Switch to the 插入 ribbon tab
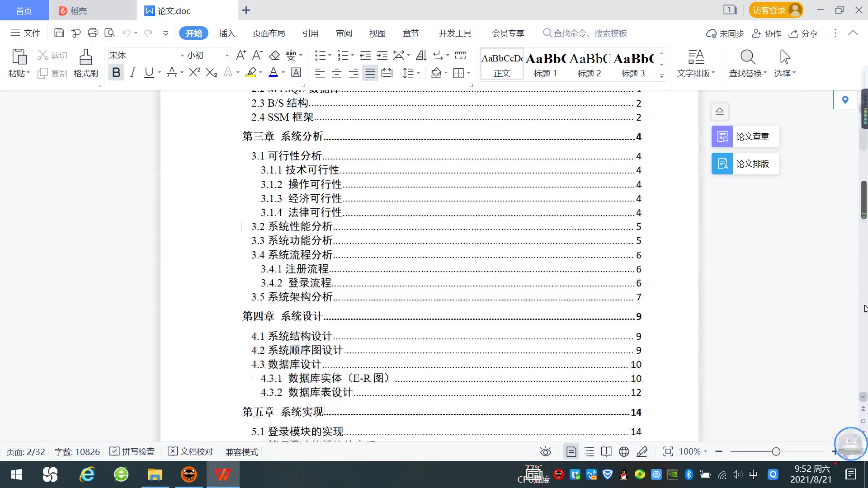Viewport: 868px width, 488px height. point(227,33)
